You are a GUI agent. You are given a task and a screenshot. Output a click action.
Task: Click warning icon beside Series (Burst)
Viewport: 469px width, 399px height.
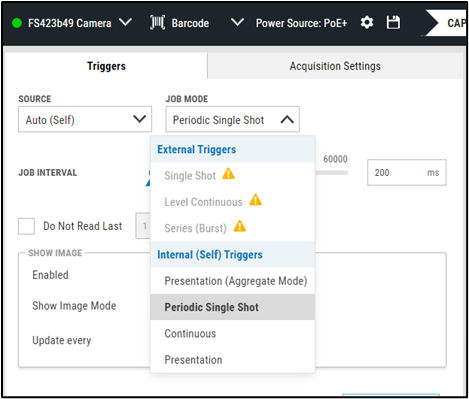pyautogui.click(x=240, y=226)
